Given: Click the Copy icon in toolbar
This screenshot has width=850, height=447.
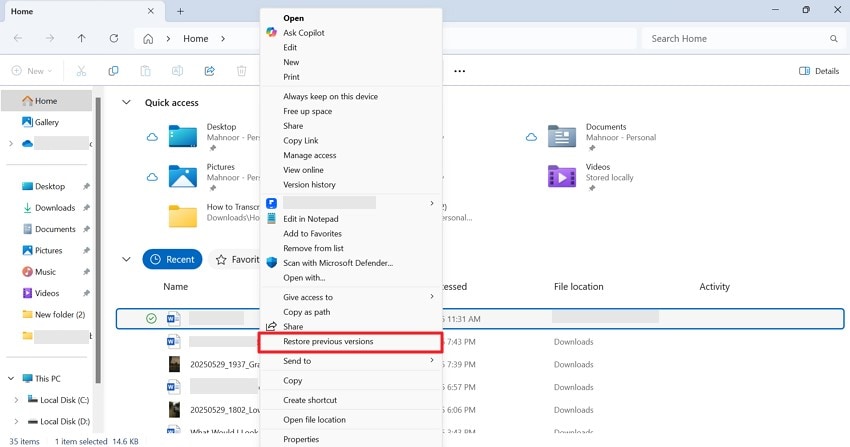Looking at the screenshot, I should point(113,71).
